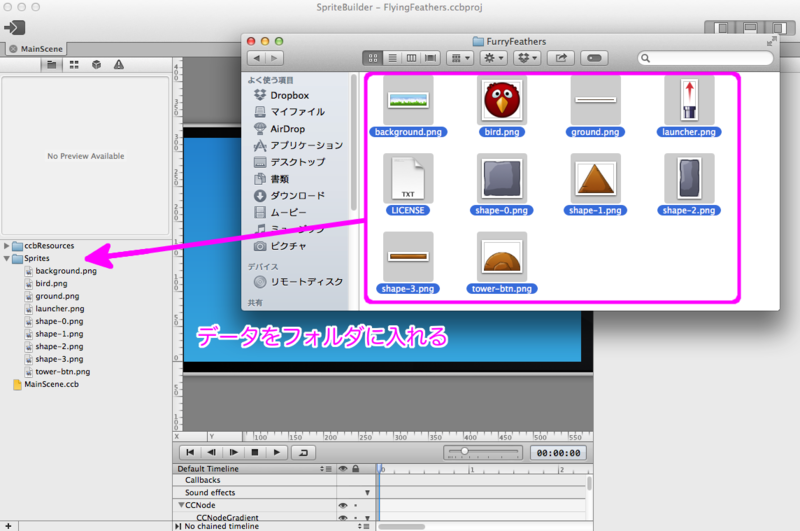
Task: Switch Finder to list view
Action: click(x=392, y=58)
